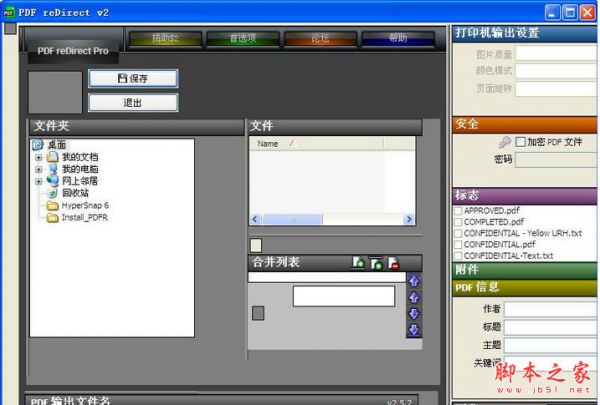Screen dimensions: 600x405
Task: Click the 安全 section header
Action: pyautogui.click(x=524, y=125)
